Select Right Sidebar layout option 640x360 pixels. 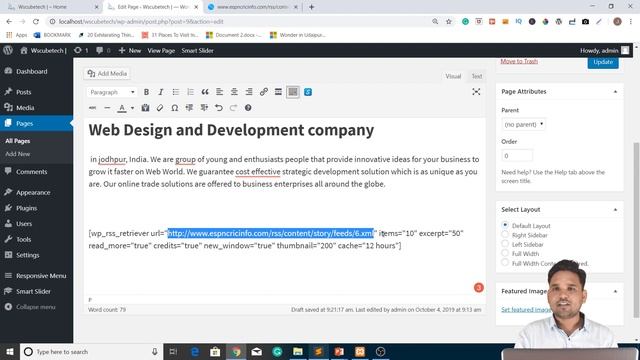(505, 235)
